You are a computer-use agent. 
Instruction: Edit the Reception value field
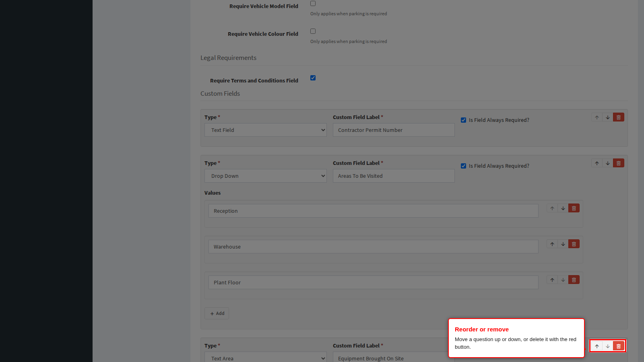[374, 211]
